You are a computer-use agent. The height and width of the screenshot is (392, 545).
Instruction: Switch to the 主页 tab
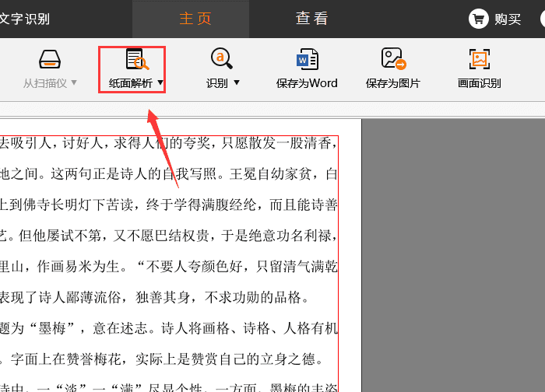(195, 19)
